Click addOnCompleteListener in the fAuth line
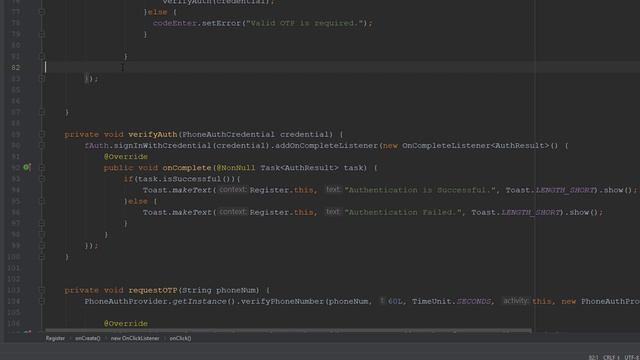The height and width of the screenshot is (360, 640). tap(327, 145)
